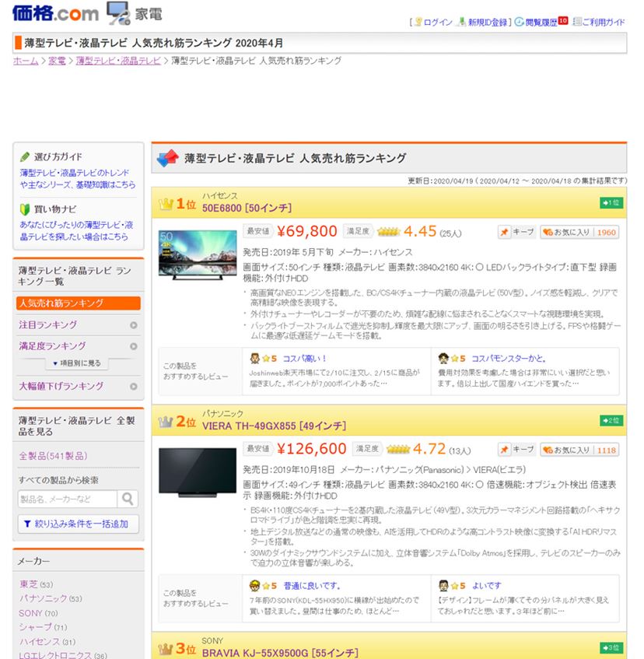This screenshot has width=644, height=659.
Task: Add VIERA TH-49GX855 to お気に入り
Action: pos(579,450)
